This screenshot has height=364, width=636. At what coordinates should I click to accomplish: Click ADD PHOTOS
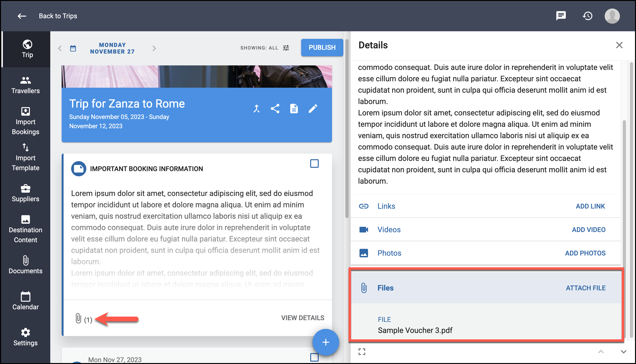[x=585, y=253]
